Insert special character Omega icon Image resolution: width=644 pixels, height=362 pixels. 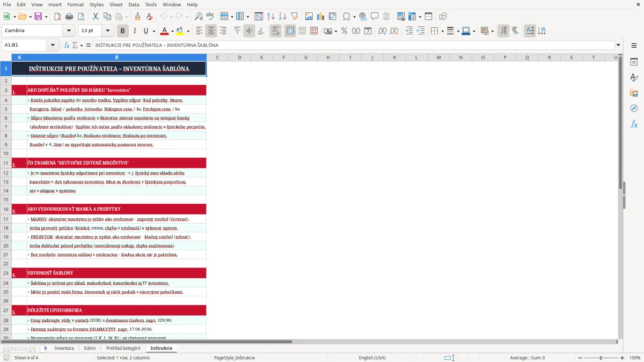coord(346,17)
